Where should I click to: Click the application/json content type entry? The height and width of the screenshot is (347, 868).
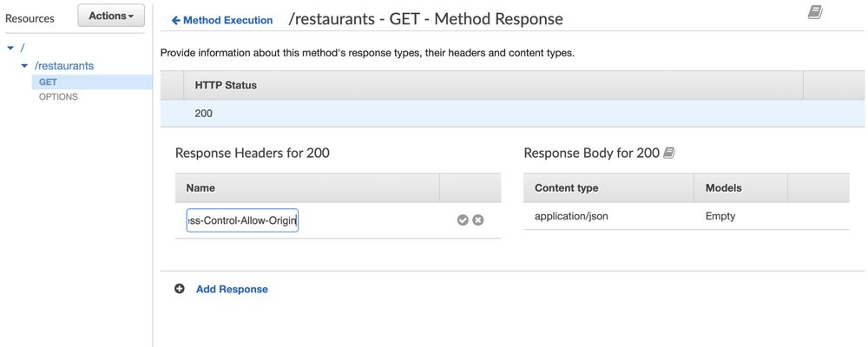click(571, 216)
